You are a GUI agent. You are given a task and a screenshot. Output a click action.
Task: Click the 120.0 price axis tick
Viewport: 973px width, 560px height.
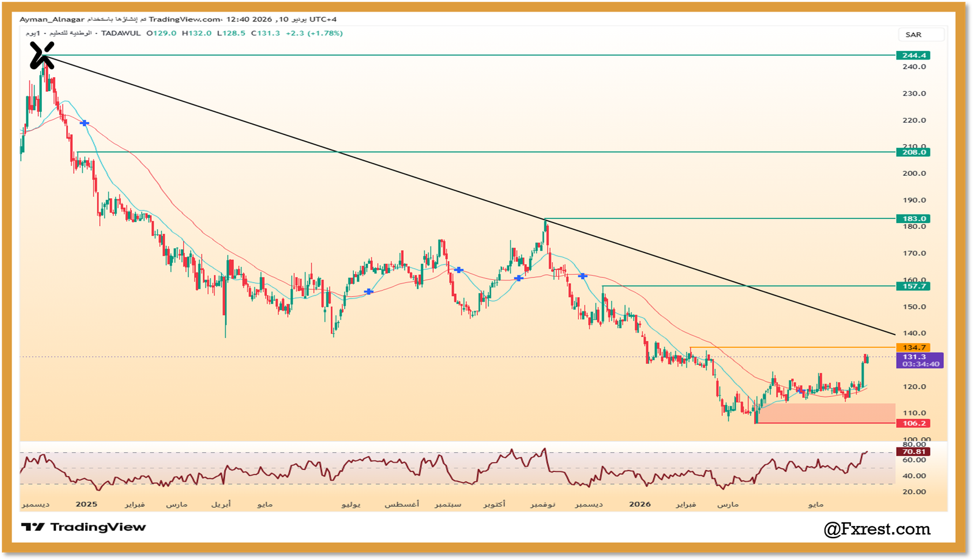[914, 387]
